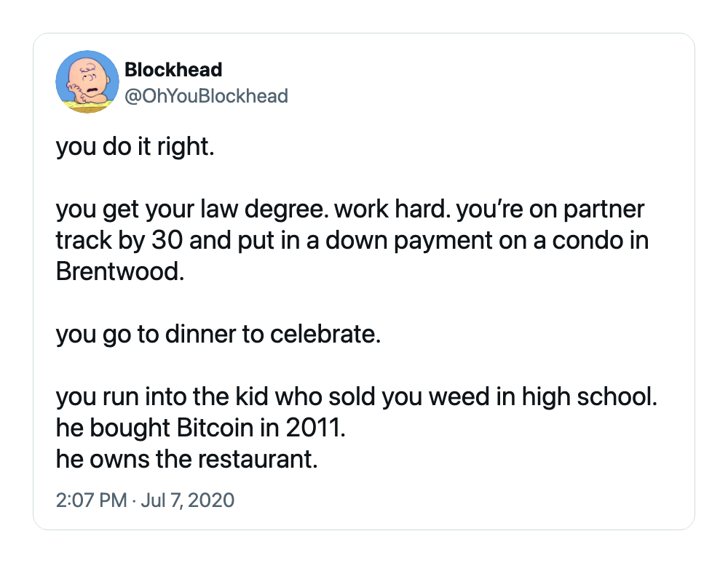Select the line starting "track by 30"
The image size is (728, 563).
pyautogui.click(x=352, y=241)
